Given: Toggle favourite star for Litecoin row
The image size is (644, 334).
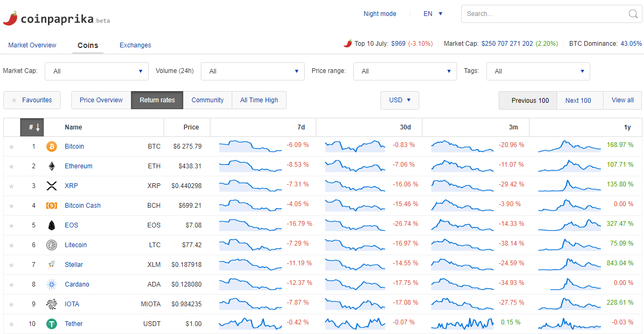Looking at the screenshot, I should pos(12,246).
